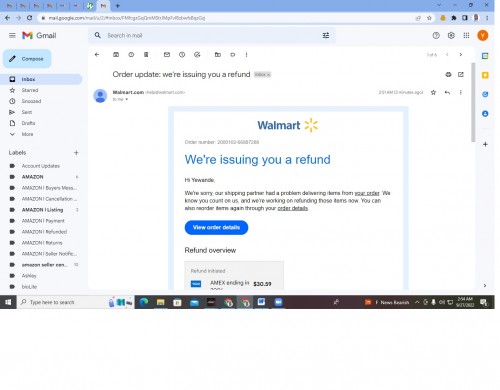Viewport: 500px width, 390px height.
Task: Get add-ons with side panel plus
Action: point(485,144)
